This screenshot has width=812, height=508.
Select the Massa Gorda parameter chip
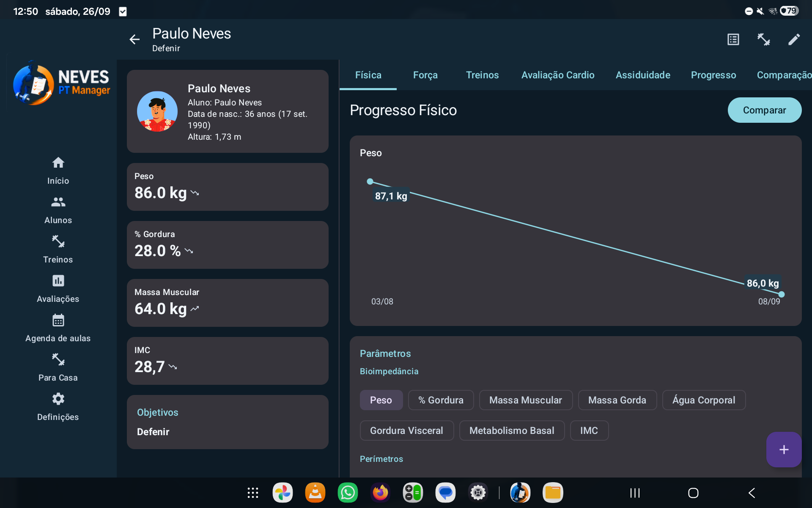tap(617, 400)
